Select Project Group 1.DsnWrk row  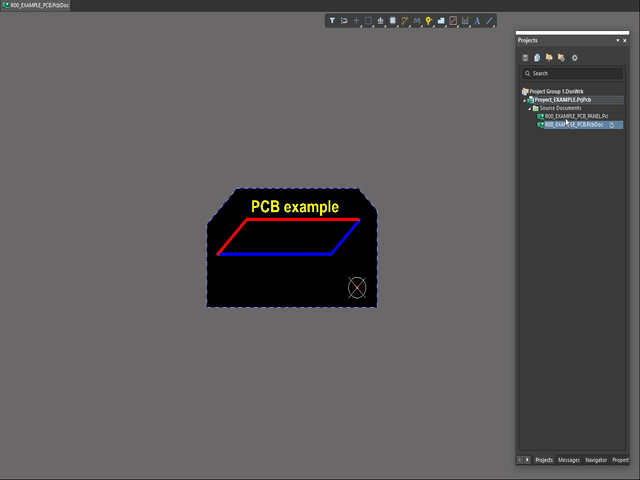(x=556, y=91)
